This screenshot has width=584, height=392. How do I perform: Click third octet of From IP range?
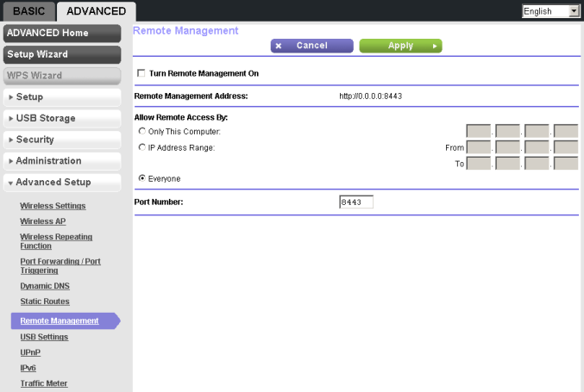pos(537,147)
